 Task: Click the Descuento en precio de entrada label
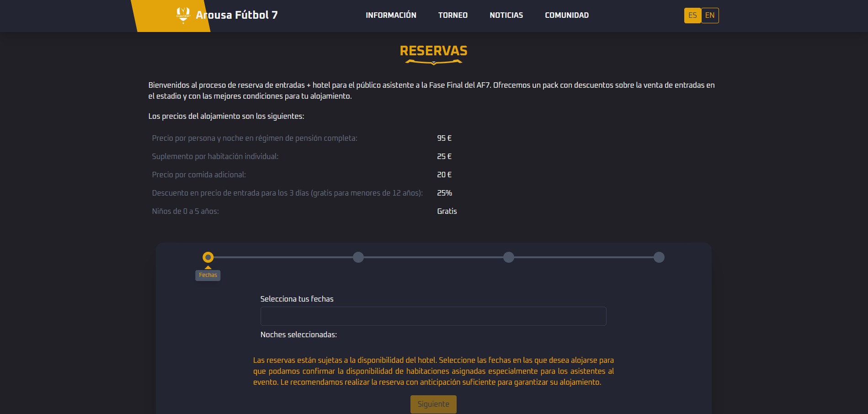coord(288,193)
